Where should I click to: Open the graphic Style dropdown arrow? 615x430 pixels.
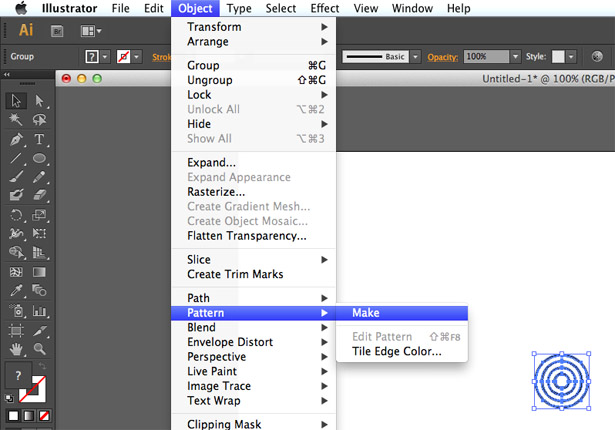click(x=571, y=57)
